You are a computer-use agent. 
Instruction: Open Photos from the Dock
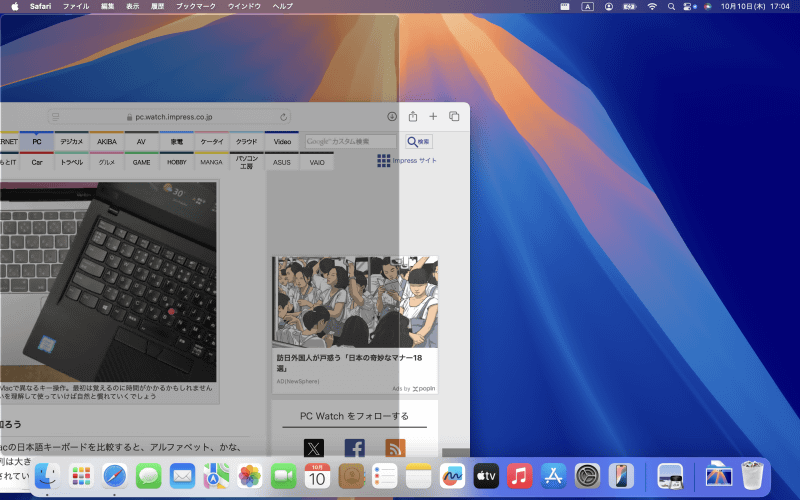249,476
